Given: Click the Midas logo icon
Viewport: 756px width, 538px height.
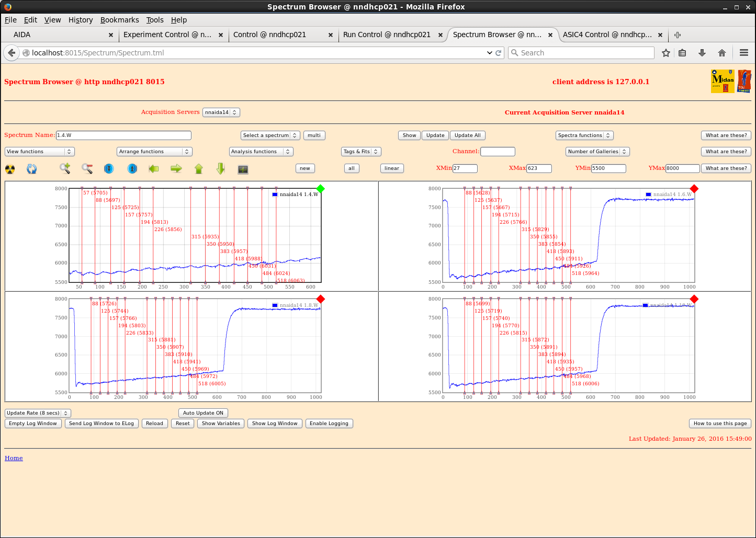Looking at the screenshot, I should click(723, 81).
